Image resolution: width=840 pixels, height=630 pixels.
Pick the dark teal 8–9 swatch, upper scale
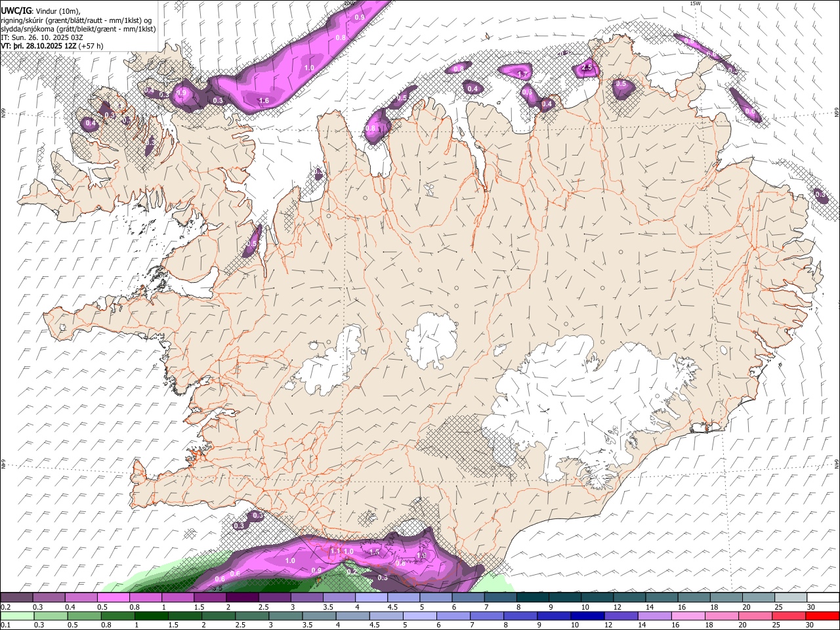[x=532, y=598]
